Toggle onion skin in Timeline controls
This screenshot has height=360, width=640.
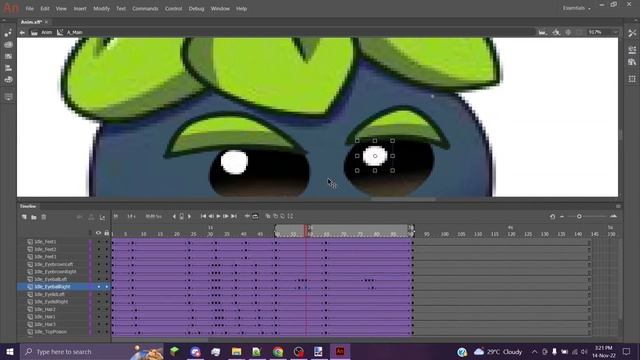coord(268,216)
